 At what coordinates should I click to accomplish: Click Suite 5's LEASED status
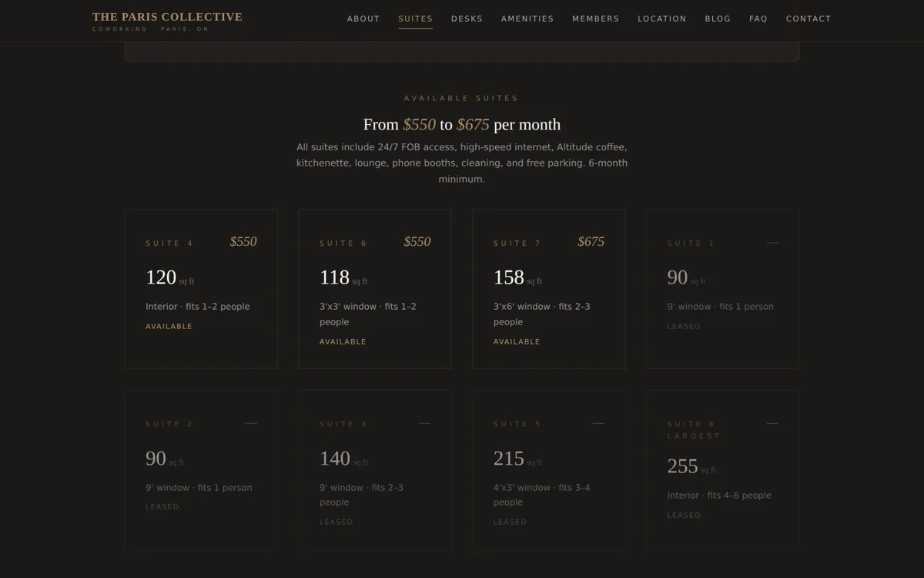click(511, 523)
